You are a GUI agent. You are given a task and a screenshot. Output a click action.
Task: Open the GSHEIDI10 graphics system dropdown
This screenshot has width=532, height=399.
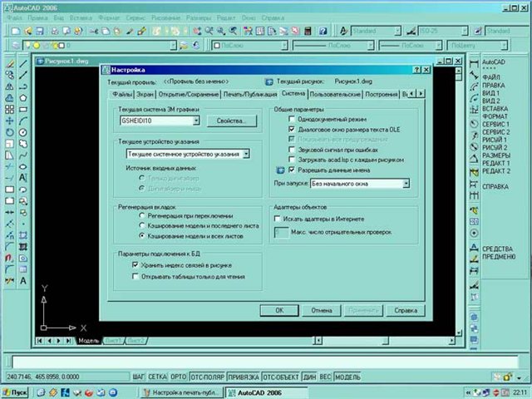pyautogui.click(x=196, y=121)
